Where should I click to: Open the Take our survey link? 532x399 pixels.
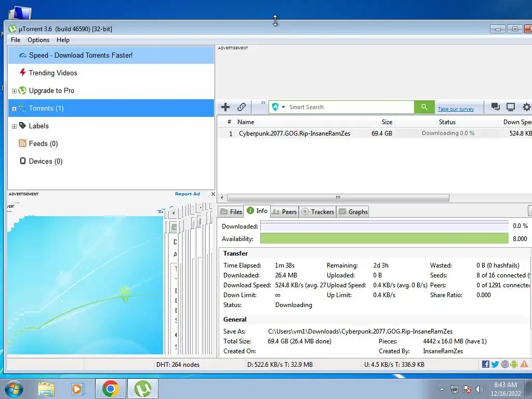pos(456,109)
